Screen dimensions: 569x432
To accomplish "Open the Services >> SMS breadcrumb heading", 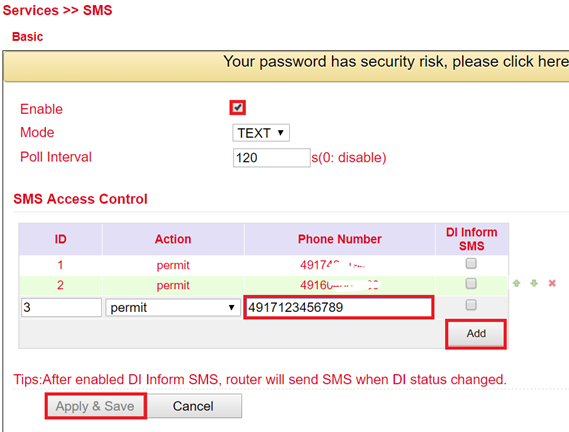I will 57,10.
